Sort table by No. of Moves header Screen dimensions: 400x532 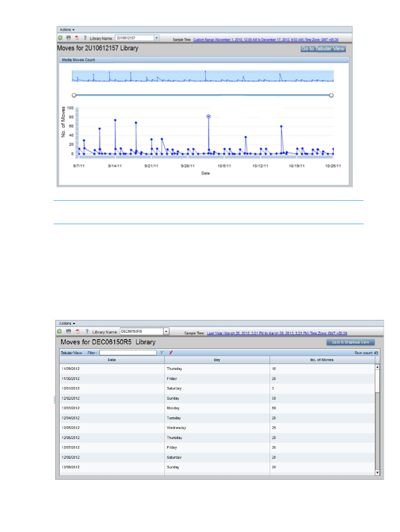point(322,360)
